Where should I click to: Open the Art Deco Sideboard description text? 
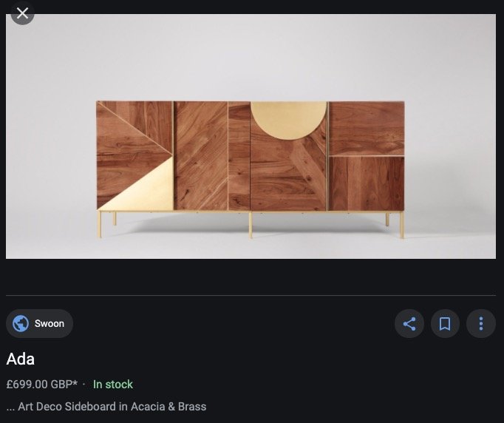106,406
